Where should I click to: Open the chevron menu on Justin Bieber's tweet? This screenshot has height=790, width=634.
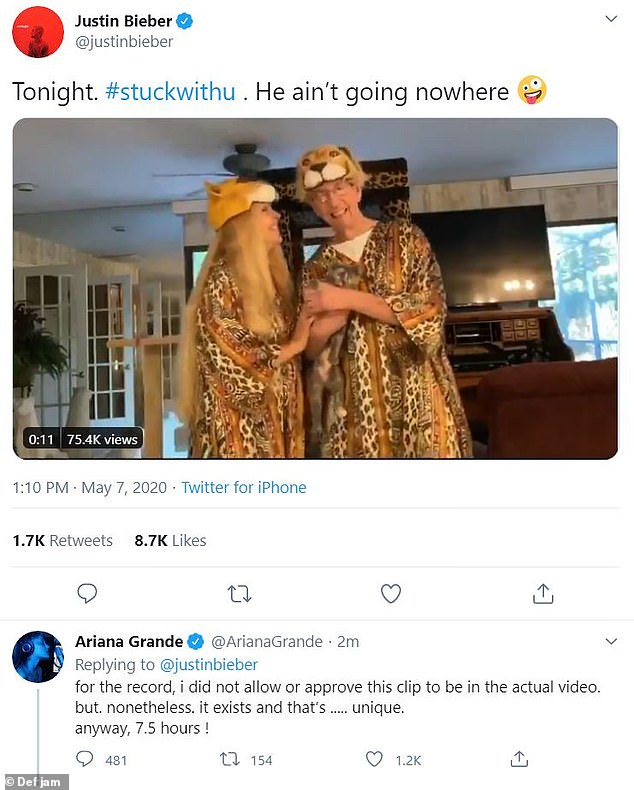point(611,19)
